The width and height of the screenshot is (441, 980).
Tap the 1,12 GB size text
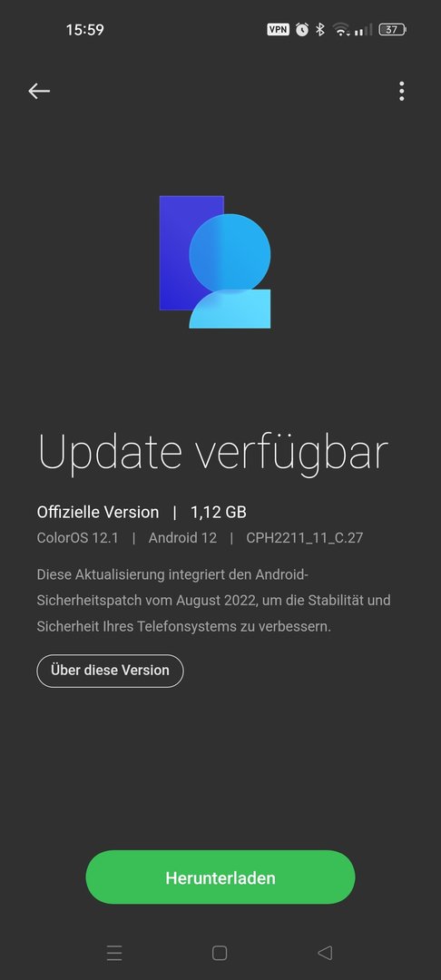219,513
